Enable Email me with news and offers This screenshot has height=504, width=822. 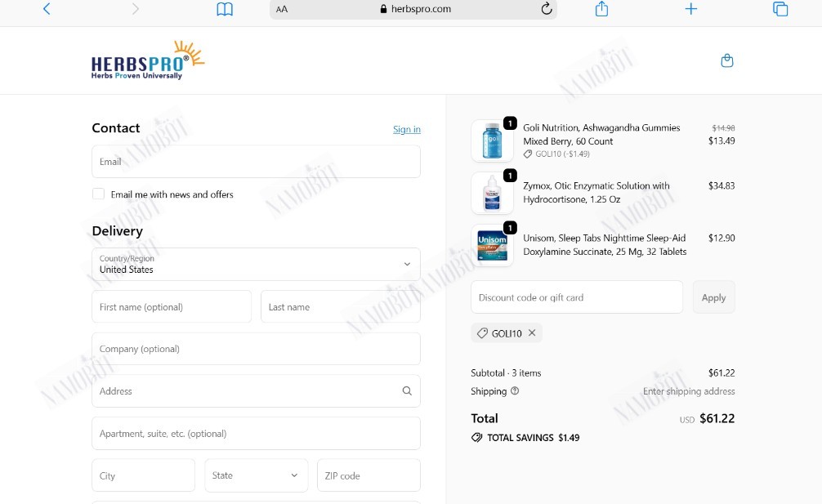click(x=98, y=194)
